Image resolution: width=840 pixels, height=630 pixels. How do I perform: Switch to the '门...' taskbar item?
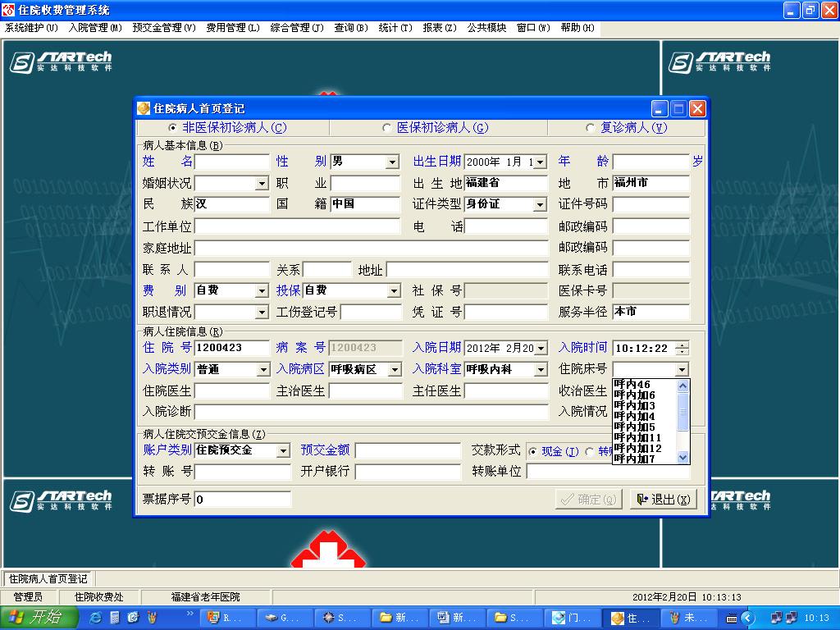click(571, 618)
